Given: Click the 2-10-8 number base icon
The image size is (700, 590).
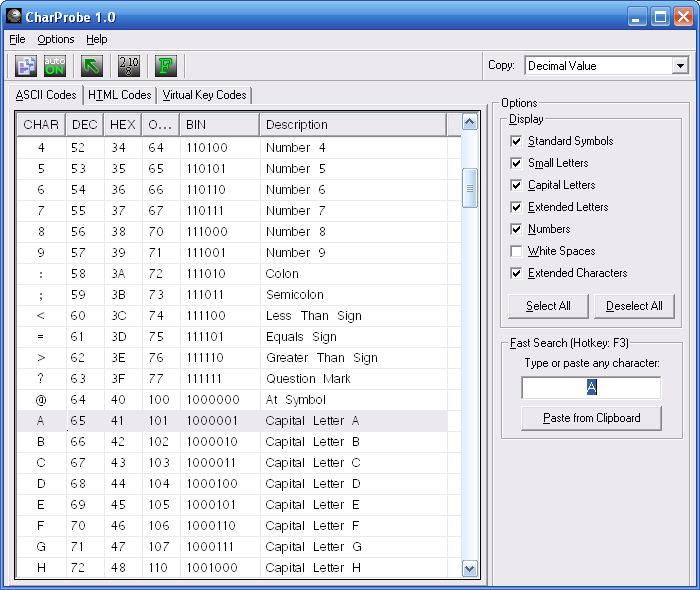Looking at the screenshot, I should 129,66.
